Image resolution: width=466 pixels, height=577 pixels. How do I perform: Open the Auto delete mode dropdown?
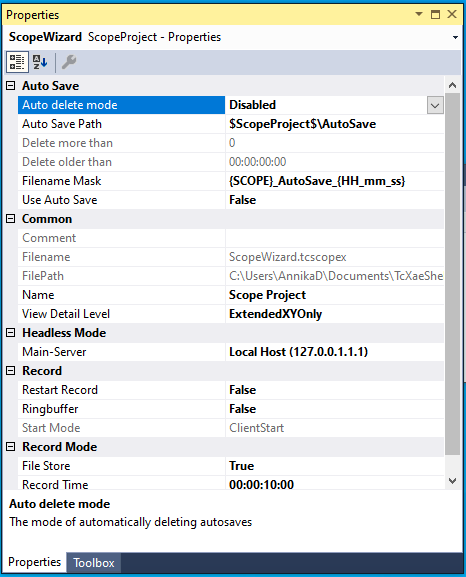[435, 106]
